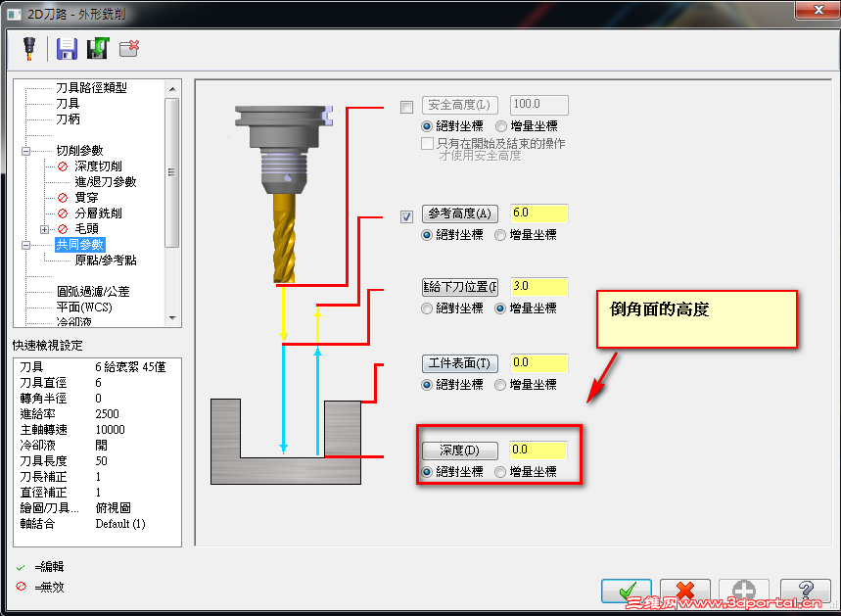Select 絕對坐標 for 安全高度
This screenshot has width=841, height=616.
click(x=427, y=126)
